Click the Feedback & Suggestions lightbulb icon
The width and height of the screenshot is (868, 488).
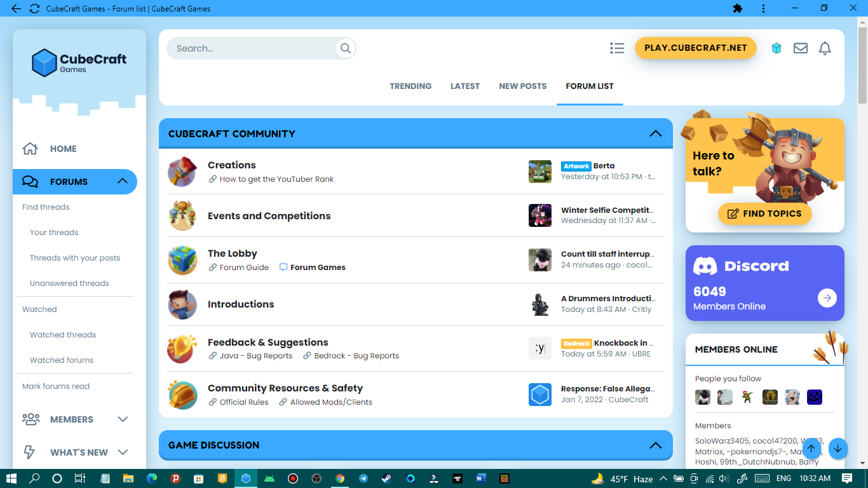click(x=182, y=349)
